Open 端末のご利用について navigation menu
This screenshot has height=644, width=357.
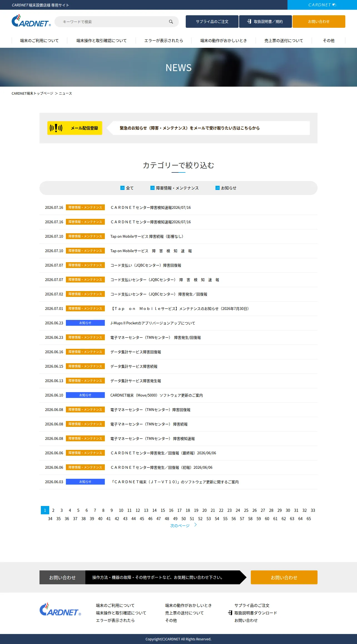click(39, 41)
